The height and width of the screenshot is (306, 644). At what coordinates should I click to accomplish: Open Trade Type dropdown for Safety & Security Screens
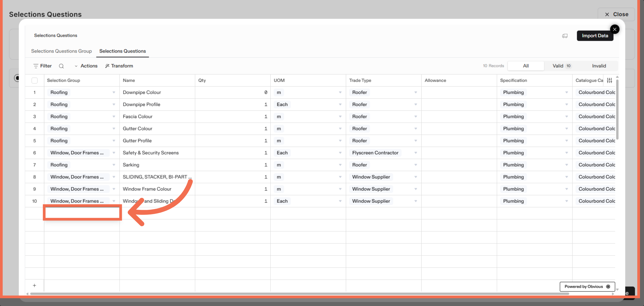point(415,153)
